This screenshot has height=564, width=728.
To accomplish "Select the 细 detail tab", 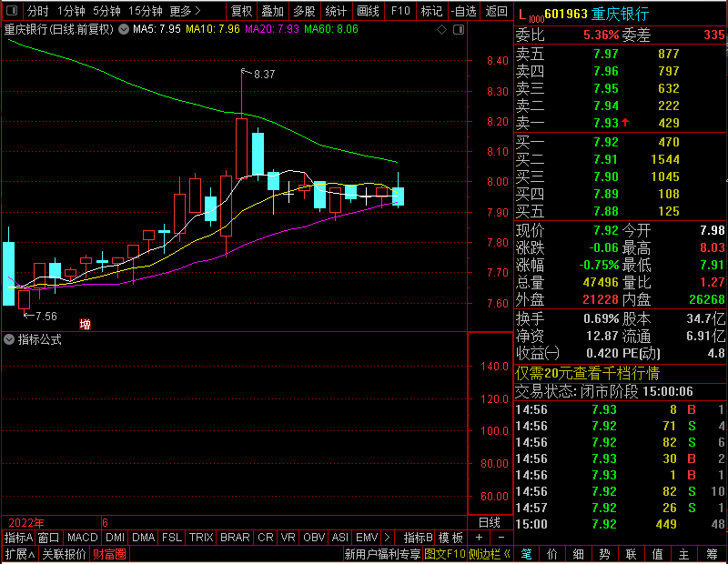I will (x=579, y=554).
